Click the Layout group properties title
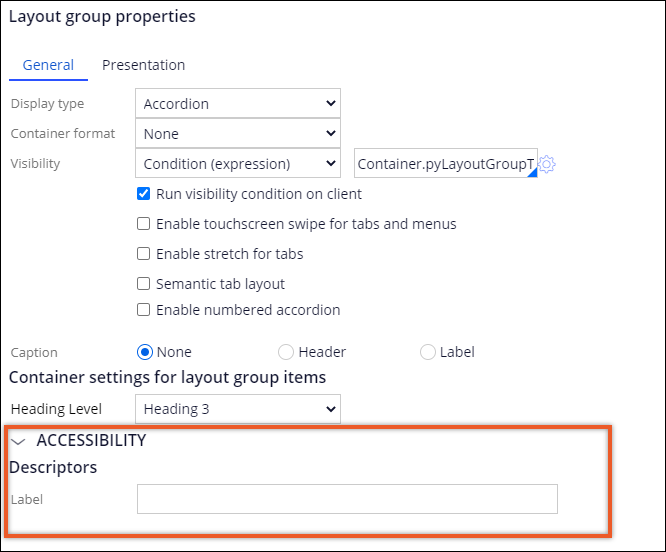The width and height of the screenshot is (666, 552). 102,17
